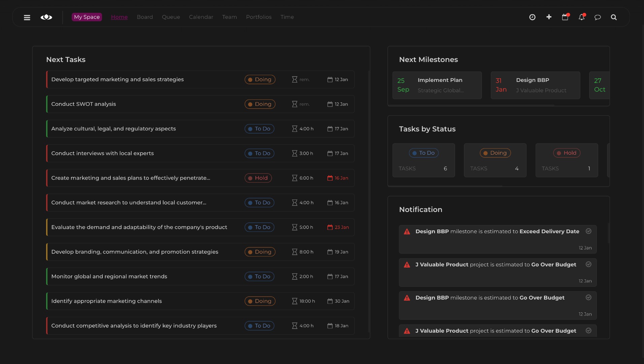Click calendar icon beside 18 Jan
Screen dimensions: 644x364
[330, 326]
